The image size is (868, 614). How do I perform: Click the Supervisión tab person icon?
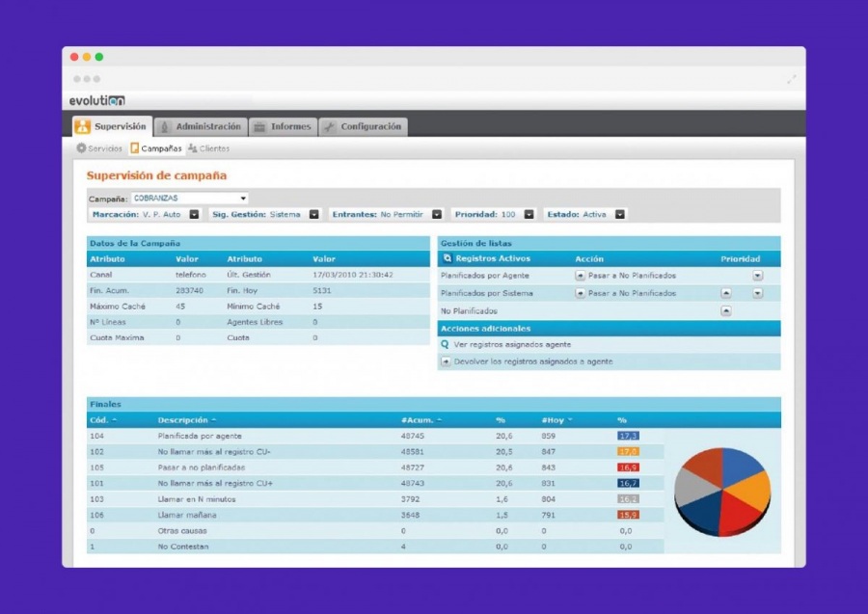83,126
